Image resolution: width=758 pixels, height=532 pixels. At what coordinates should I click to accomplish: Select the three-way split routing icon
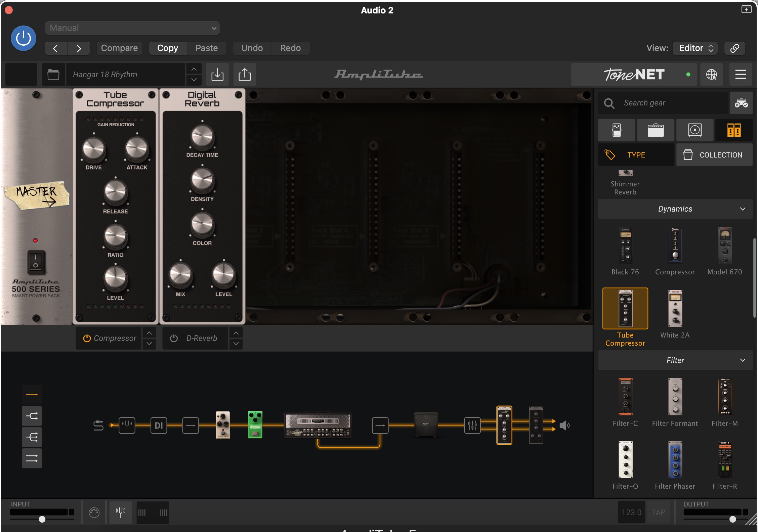[x=32, y=437]
